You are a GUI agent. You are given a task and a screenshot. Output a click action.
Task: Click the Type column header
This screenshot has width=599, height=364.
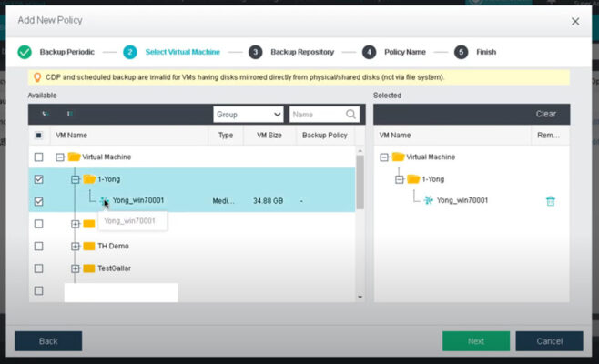click(x=226, y=136)
